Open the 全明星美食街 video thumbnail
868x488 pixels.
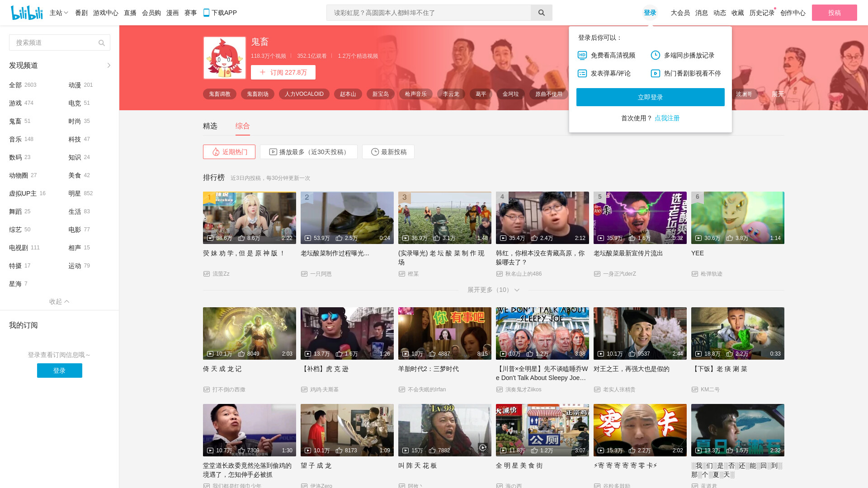pyautogui.click(x=542, y=430)
